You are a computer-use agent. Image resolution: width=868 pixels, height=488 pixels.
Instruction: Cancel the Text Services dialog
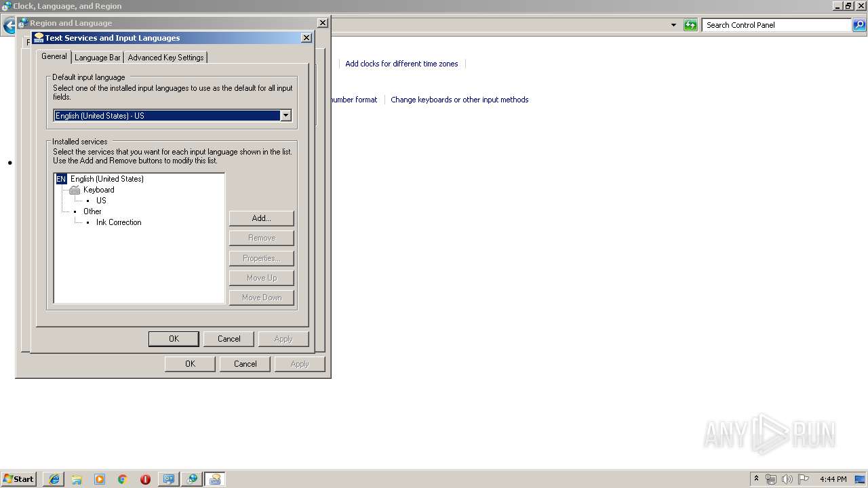229,339
